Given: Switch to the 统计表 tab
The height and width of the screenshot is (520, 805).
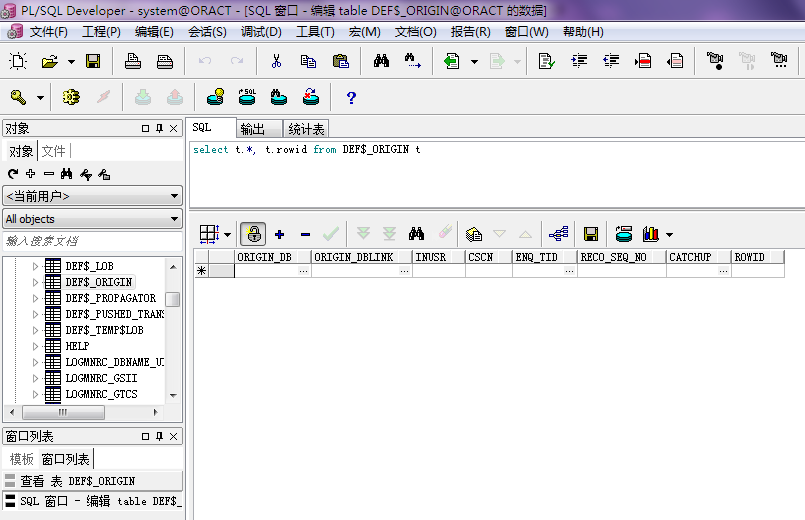Looking at the screenshot, I should [x=306, y=129].
